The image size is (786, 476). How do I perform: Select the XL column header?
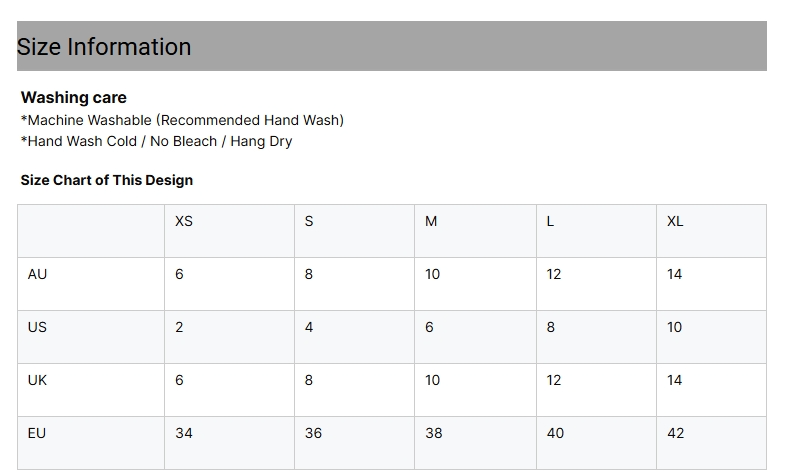point(675,221)
